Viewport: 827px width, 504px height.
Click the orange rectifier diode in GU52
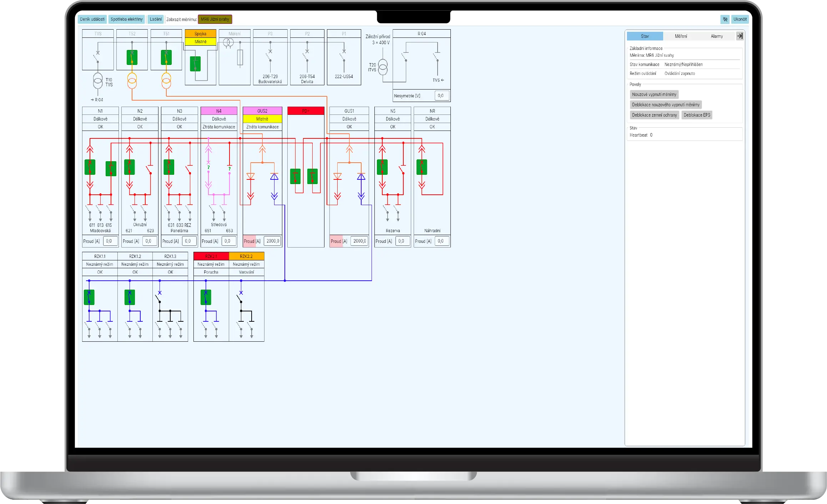coord(251,176)
